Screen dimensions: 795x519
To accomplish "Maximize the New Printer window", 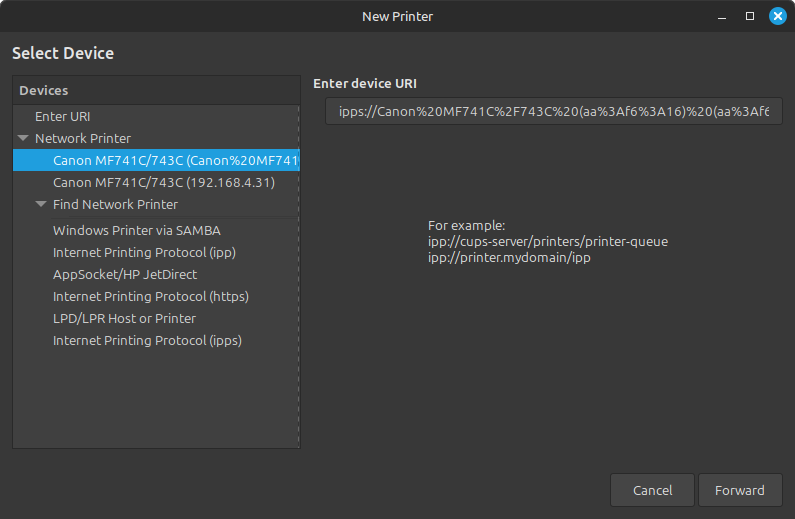I will tap(749, 16).
